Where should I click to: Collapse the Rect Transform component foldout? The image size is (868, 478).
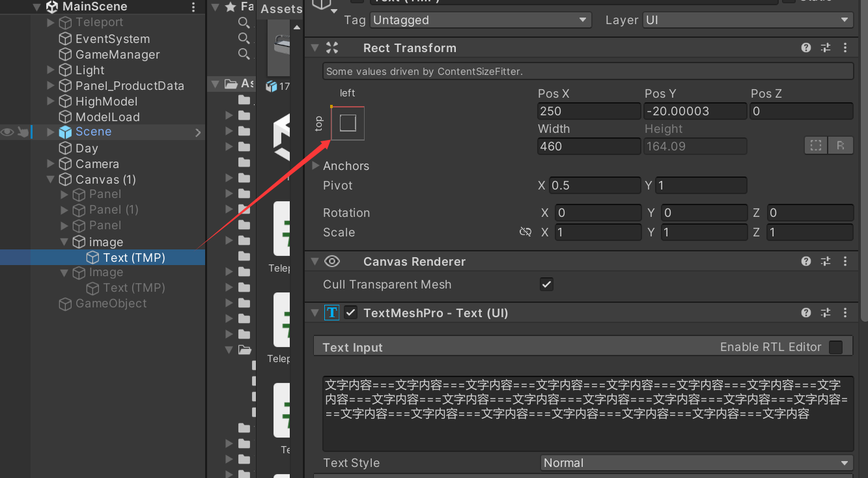[x=315, y=48]
